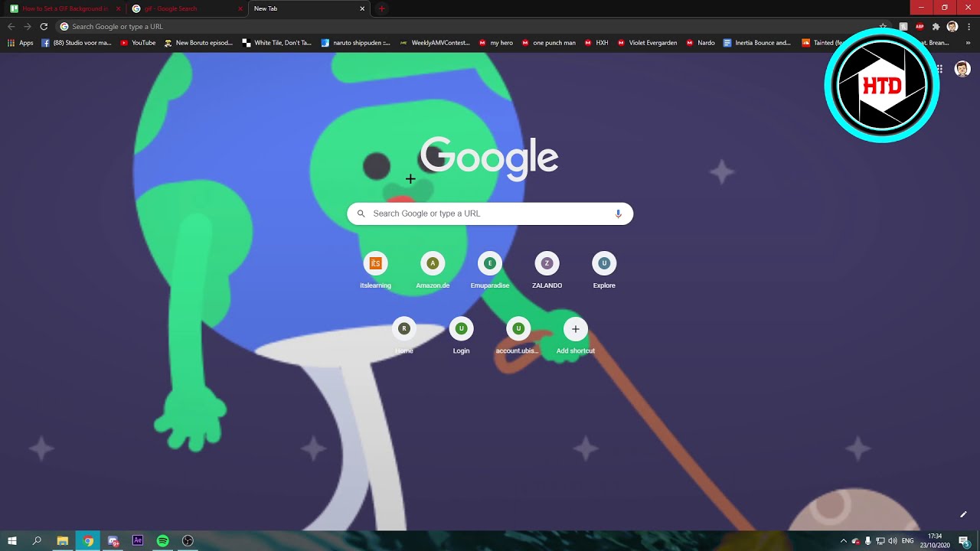Open the Windows notification center
The image size is (980, 551).
(x=964, y=541)
